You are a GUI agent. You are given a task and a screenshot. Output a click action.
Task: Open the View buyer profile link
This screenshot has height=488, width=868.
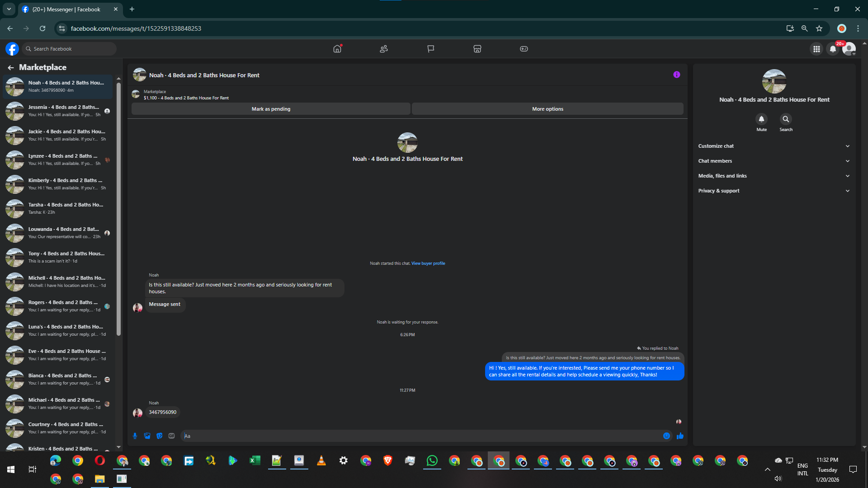point(428,263)
